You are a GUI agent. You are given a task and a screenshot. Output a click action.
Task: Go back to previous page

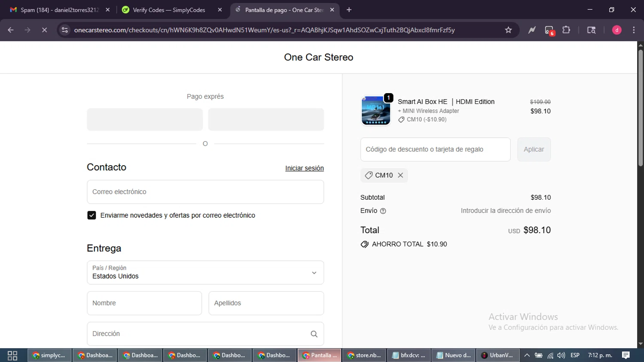click(11, 30)
